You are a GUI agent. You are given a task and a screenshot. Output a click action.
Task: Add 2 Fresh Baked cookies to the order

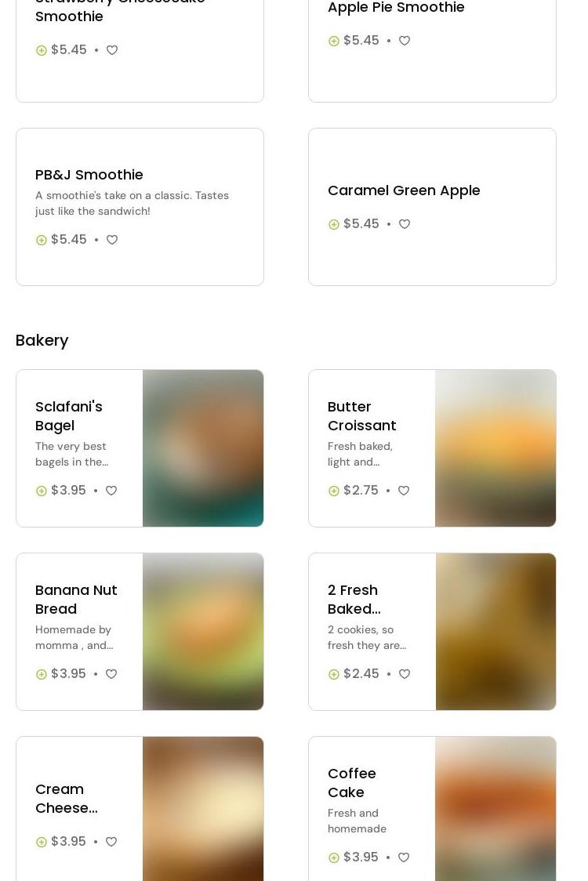(334, 674)
